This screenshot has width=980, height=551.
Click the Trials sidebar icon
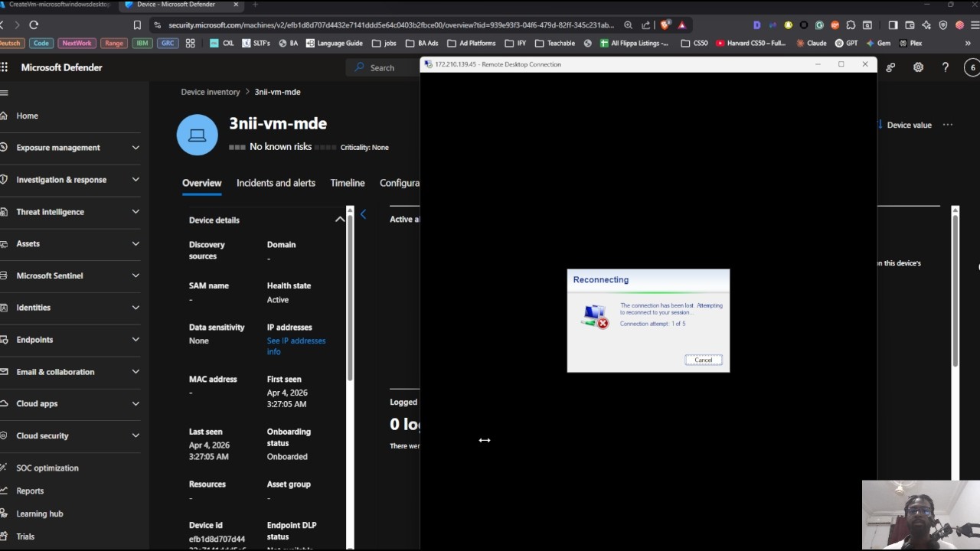pyautogui.click(x=3, y=536)
